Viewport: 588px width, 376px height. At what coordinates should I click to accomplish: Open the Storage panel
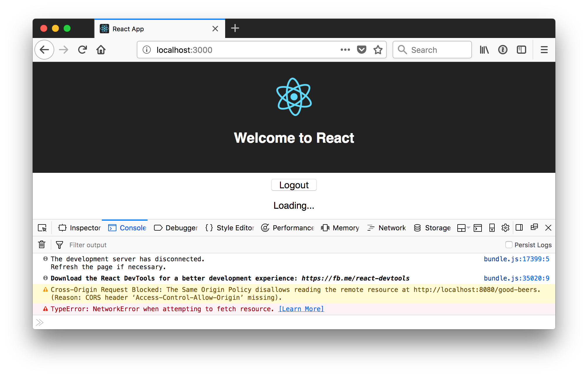pos(433,228)
